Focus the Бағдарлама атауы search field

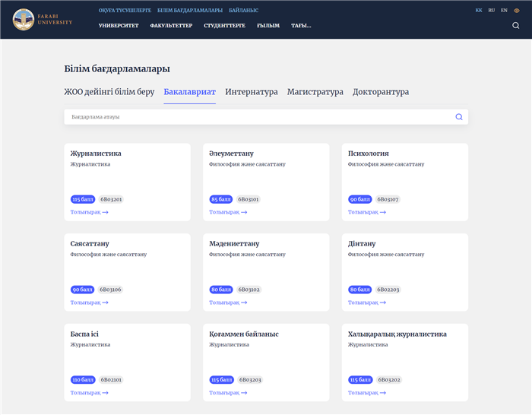pyautogui.click(x=258, y=117)
